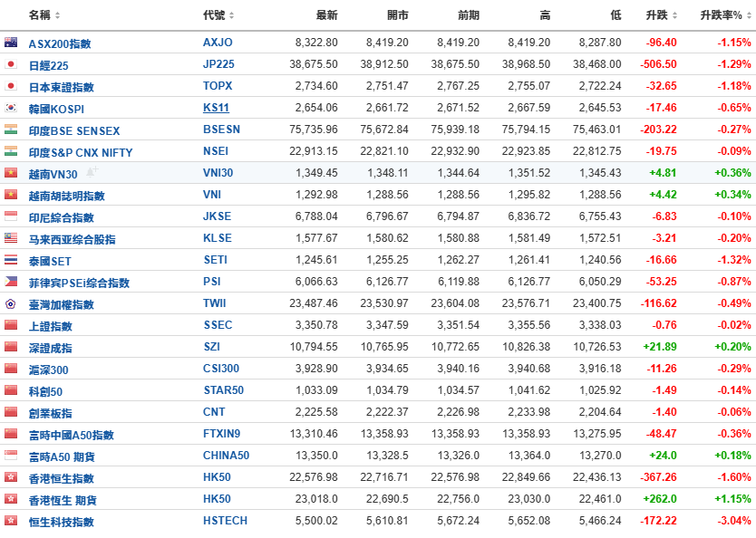Click the Hong Kong flag beside 香港恒生 期貨
This screenshot has width=756, height=538.
11,498
